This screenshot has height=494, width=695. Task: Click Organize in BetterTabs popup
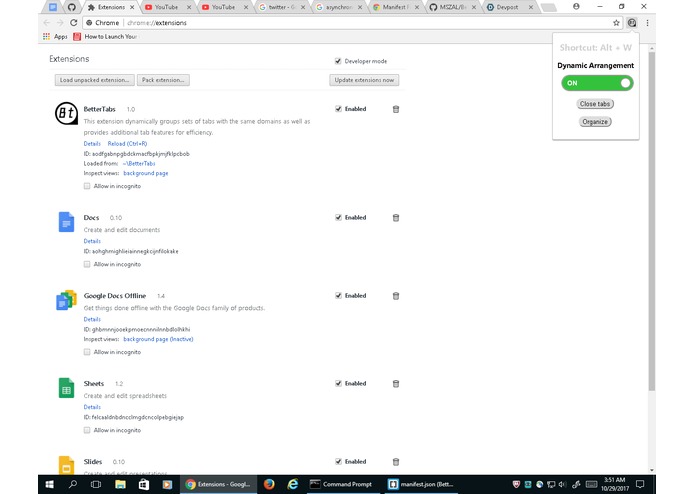[595, 121]
